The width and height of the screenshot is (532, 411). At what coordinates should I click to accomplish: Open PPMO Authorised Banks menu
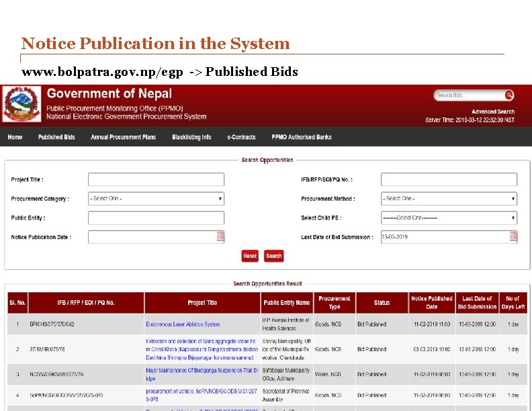(x=302, y=137)
